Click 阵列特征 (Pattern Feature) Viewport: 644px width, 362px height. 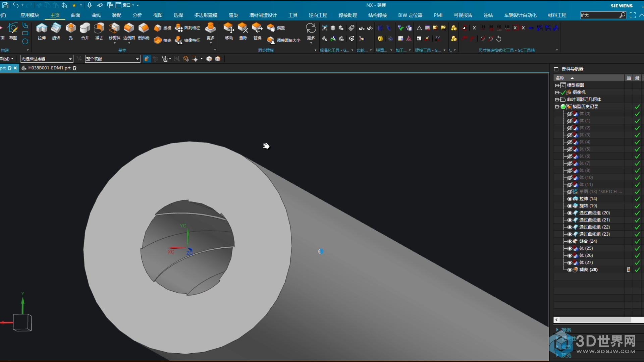pos(187,28)
